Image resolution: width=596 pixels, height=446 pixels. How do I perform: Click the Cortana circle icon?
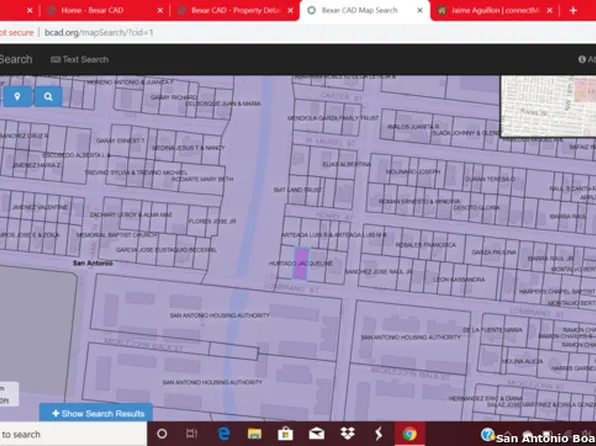pyautogui.click(x=162, y=434)
